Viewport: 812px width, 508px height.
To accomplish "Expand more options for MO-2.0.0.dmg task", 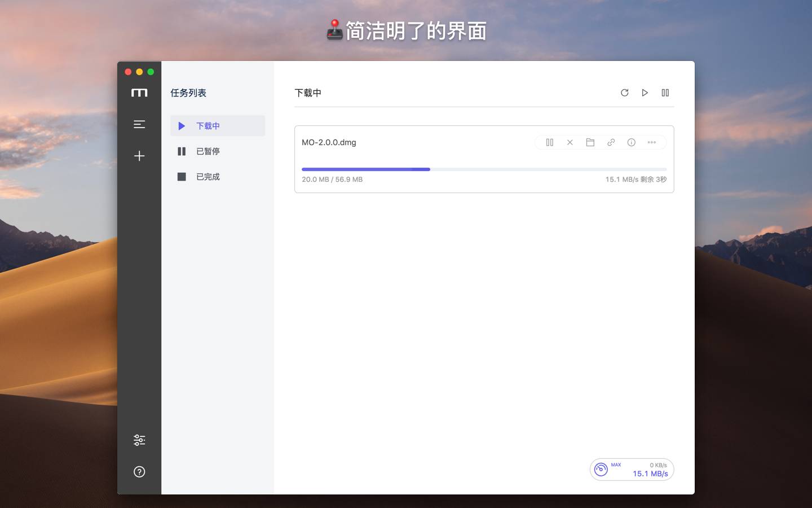I will (651, 142).
